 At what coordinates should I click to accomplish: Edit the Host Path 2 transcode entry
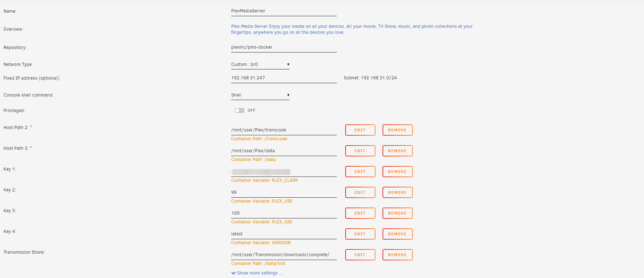click(x=360, y=130)
